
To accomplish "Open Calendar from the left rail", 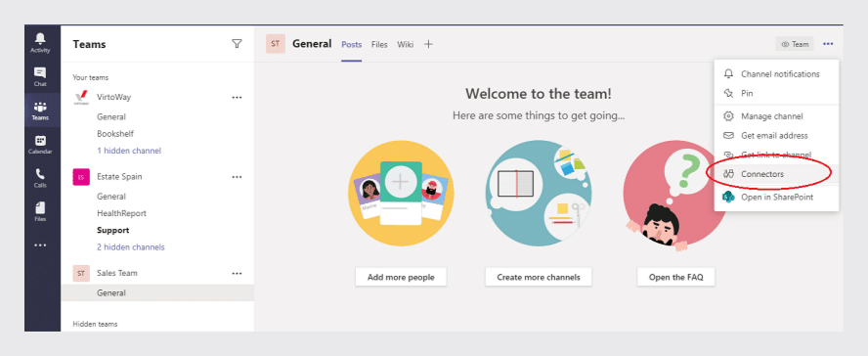I will (40, 144).
